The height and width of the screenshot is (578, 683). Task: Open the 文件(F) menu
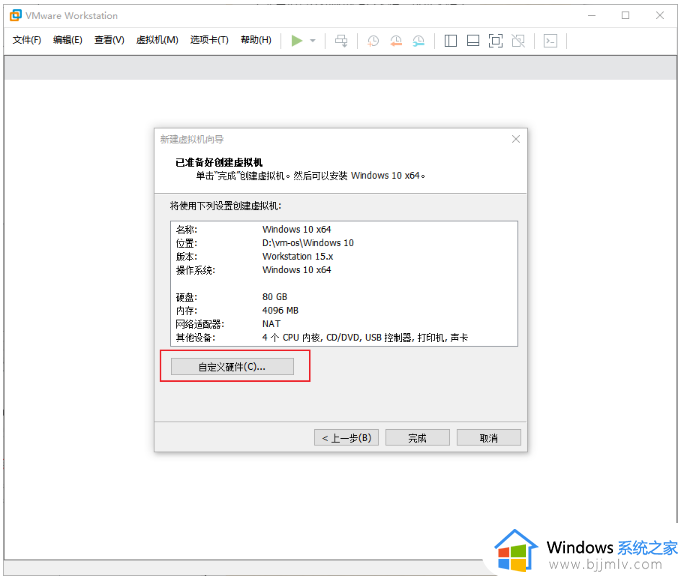pyautogui.click(x=27, y=40)
